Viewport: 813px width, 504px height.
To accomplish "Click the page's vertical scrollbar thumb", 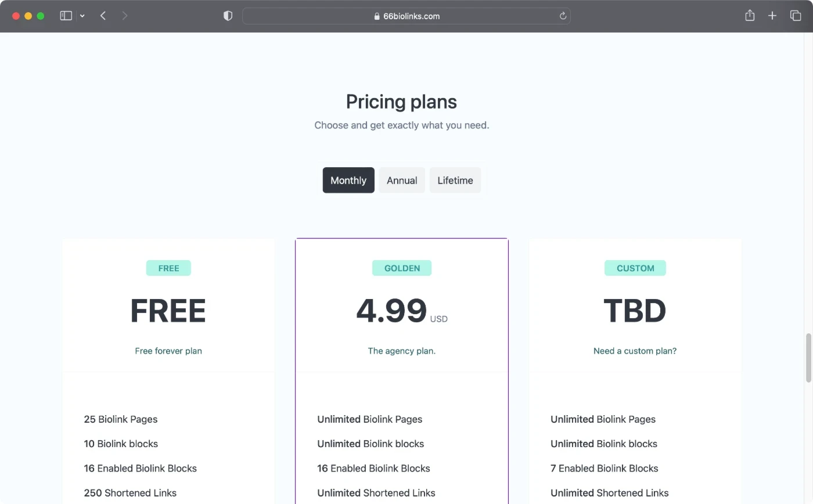I will pyautogui.click(x=808, y=358).
